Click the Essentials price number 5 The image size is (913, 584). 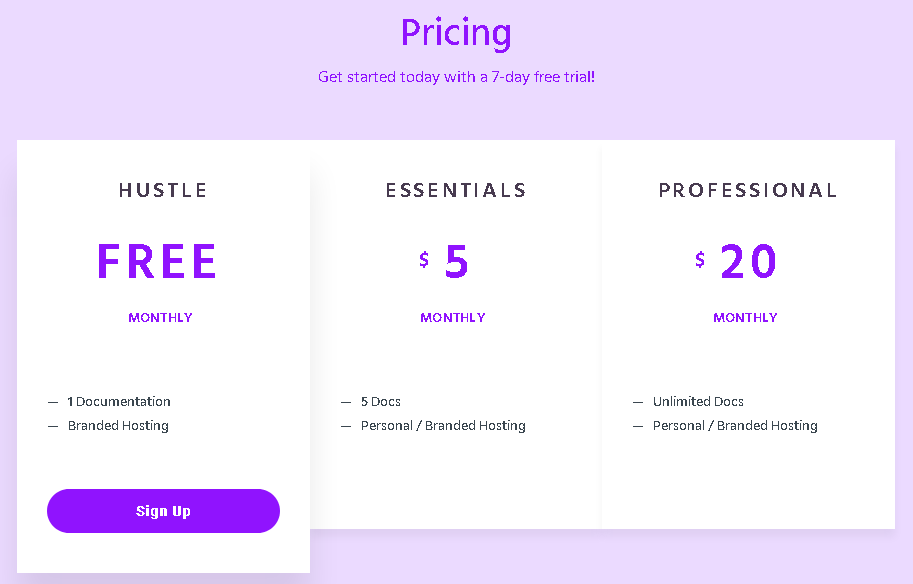456,262
